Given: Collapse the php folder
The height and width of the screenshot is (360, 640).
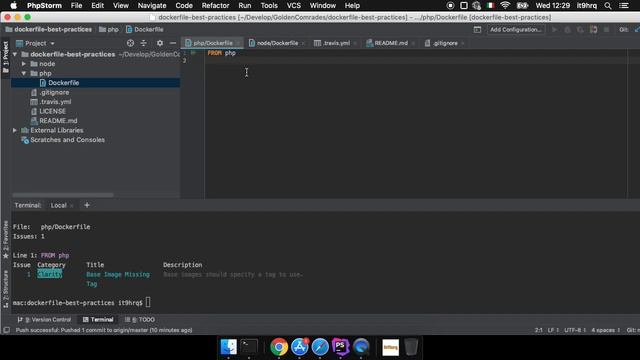Looking at the screenshot, I should (24, 73).
